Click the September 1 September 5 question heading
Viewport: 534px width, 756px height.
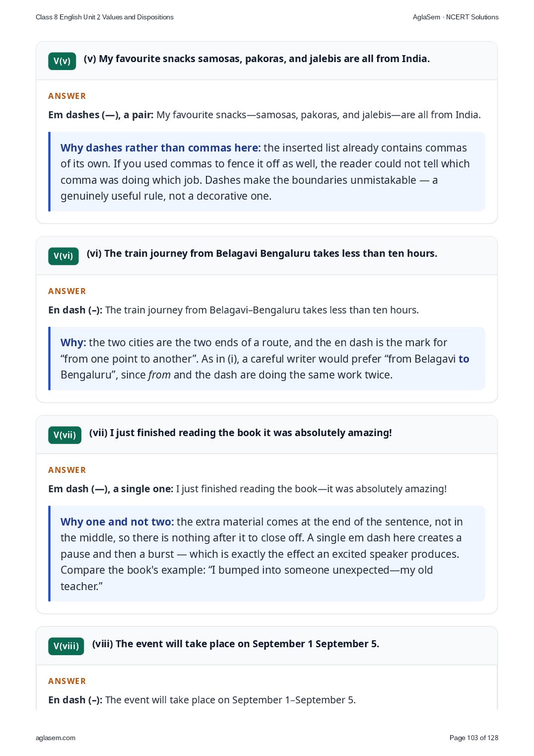(236, 644)
